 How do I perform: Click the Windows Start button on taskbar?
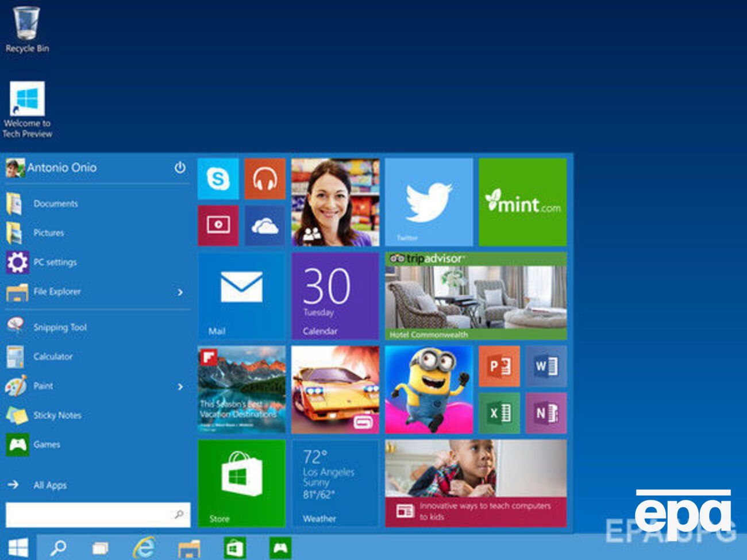coord(18,548)
